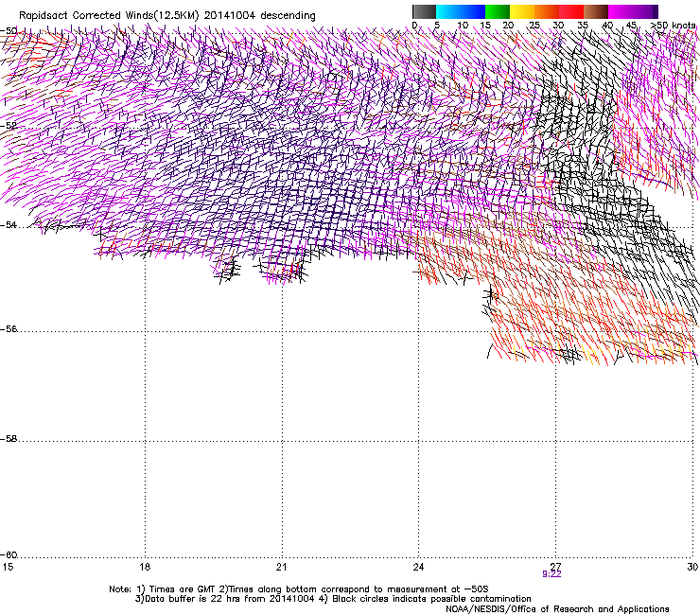Click the blue segment below 15 knots
This screenshot has height=615, width=700.
(473, 11)
